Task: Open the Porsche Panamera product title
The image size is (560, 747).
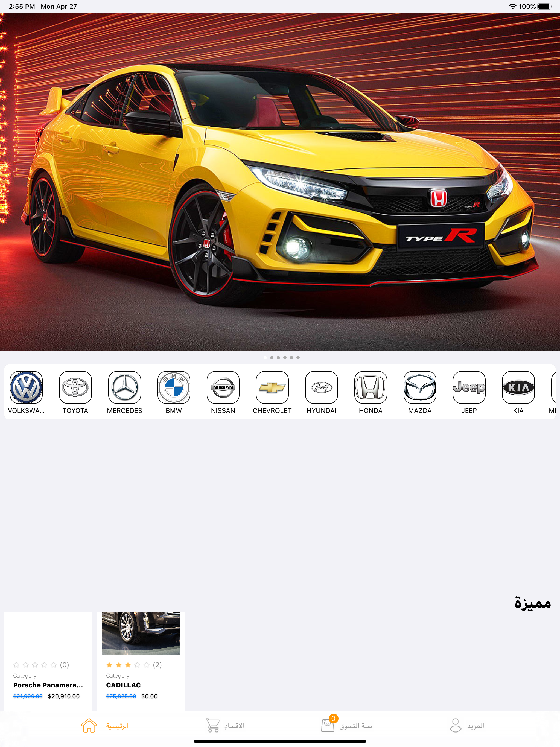Action: [x=48, y=685]
